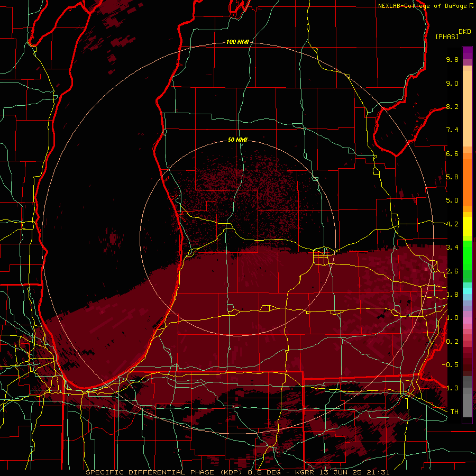Pick the 5.8 scale value
This screenshot has height=476, width=476.
tap(452, 177)
